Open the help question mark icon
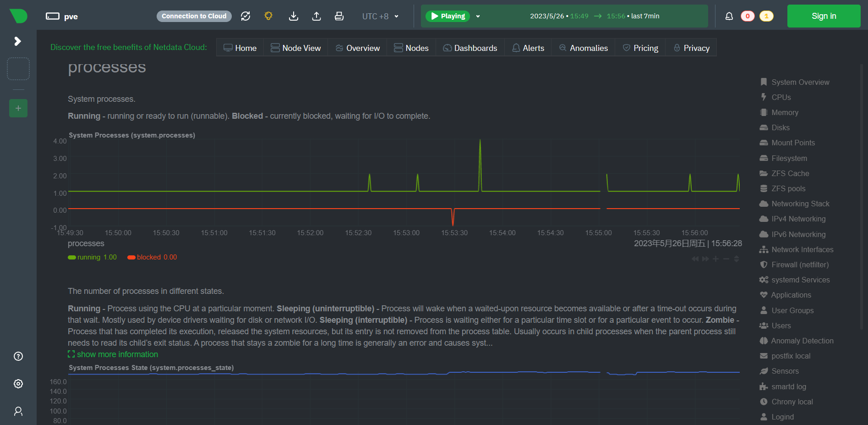 click(x=18, y=356)
